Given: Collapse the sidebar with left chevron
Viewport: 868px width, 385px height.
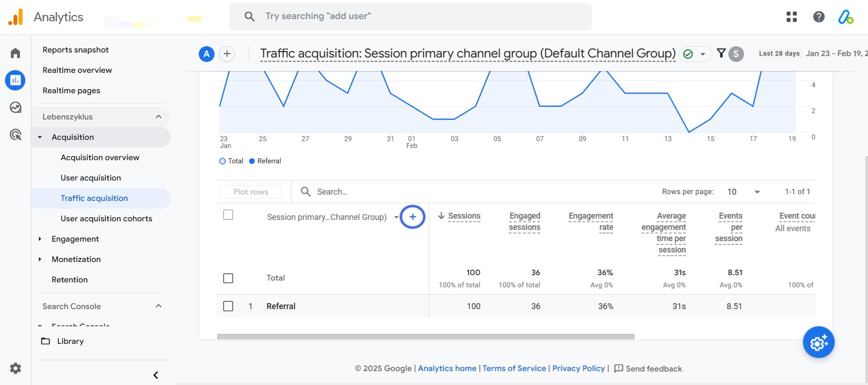Looking at the screenshot, I should (156, 375).
